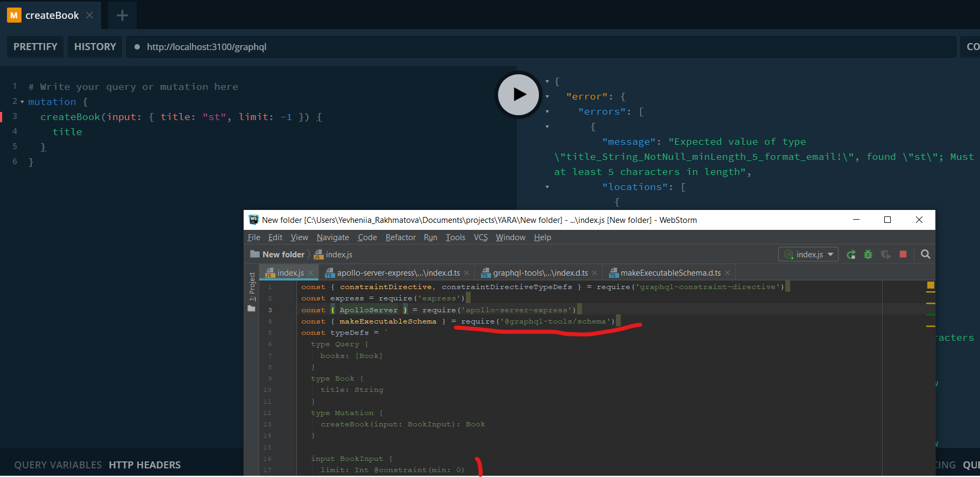Rerun index.js with green rerun icon
980x477 pixels.
coord(851,254)
